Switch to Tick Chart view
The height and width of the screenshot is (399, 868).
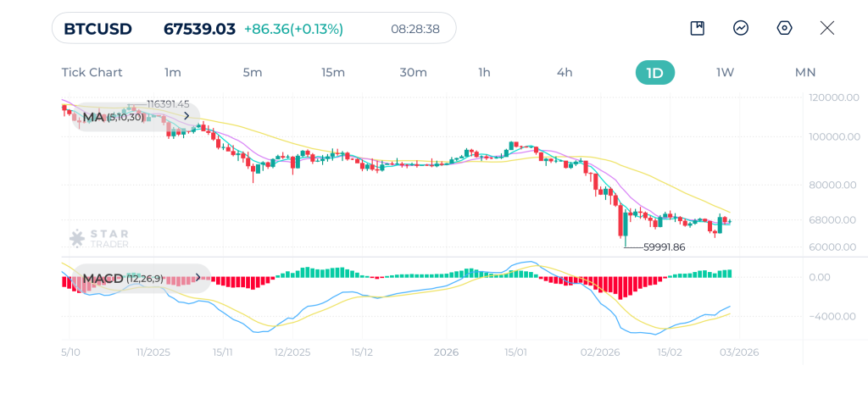pos(92,72)
